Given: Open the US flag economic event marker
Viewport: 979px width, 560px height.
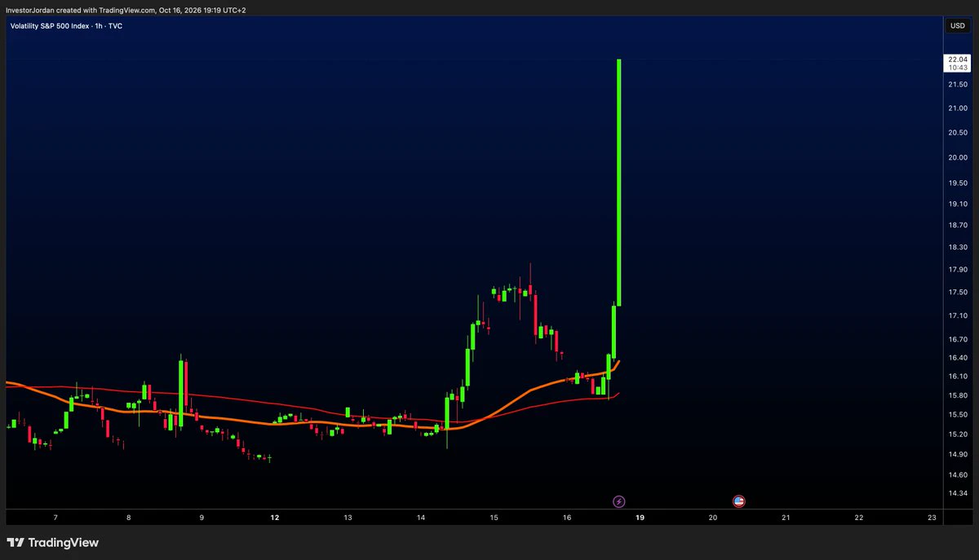Looking at the screenshot, I should point(739,501).
